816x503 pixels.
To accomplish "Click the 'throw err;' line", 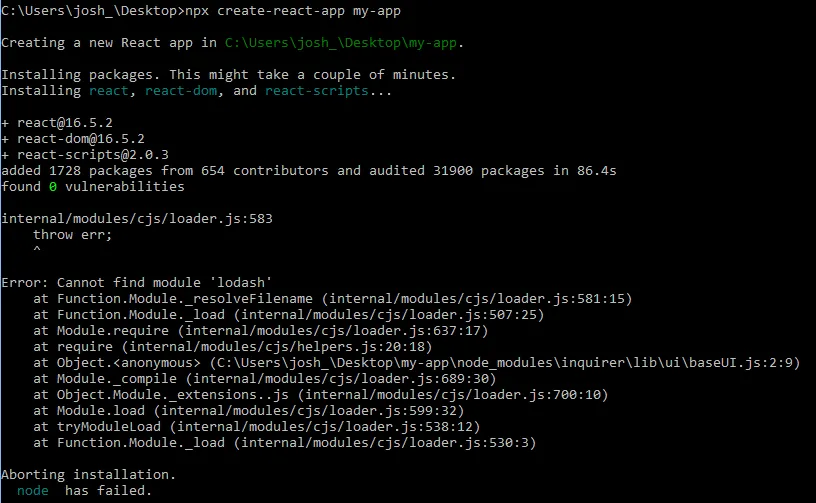I will pos(72,235).
